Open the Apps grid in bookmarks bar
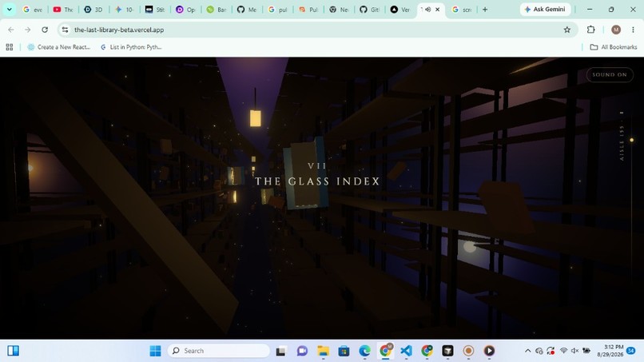 pos(10,47)
